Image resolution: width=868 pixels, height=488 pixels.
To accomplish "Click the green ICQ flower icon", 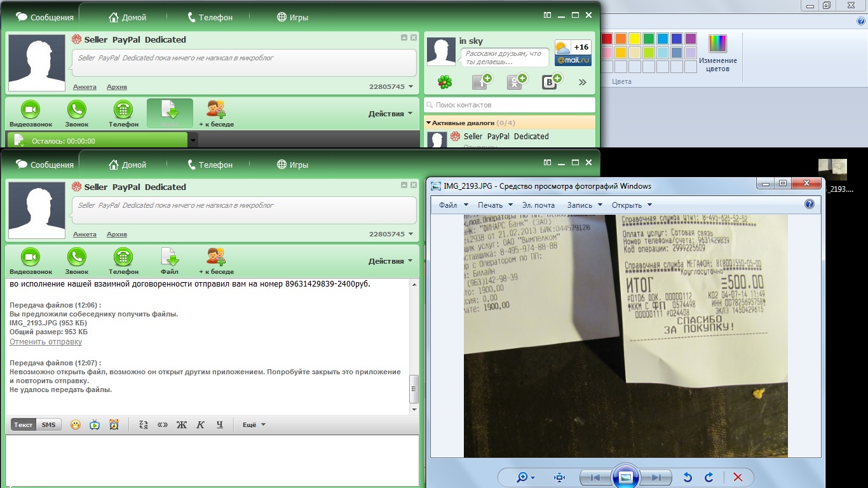I will coord(445,82).
